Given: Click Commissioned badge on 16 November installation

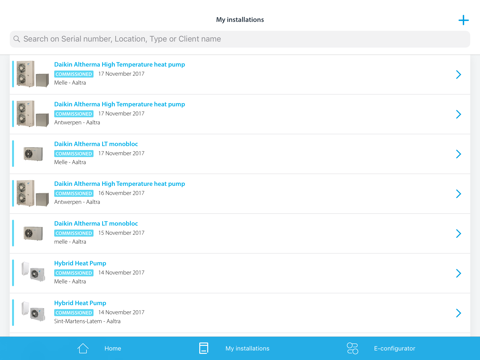Looking at the screenshot, I should 74,193.
